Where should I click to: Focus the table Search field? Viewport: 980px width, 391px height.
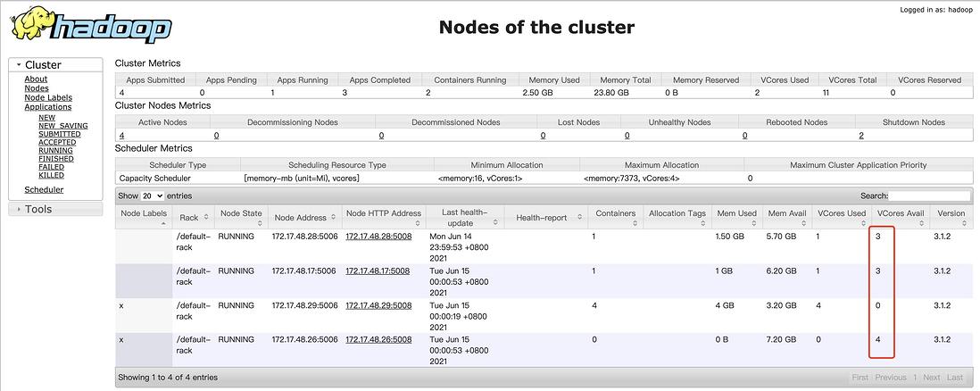(x=929, y=195)
